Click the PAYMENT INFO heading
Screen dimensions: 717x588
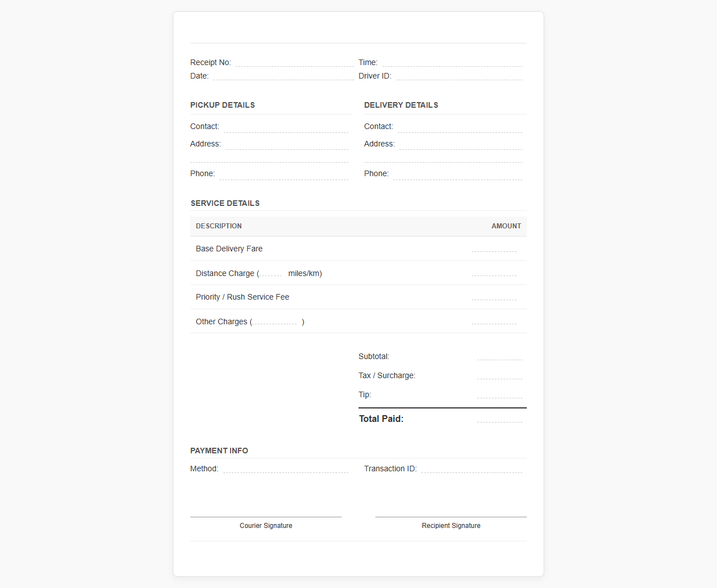pyautogui.click(x=219, y=451)
